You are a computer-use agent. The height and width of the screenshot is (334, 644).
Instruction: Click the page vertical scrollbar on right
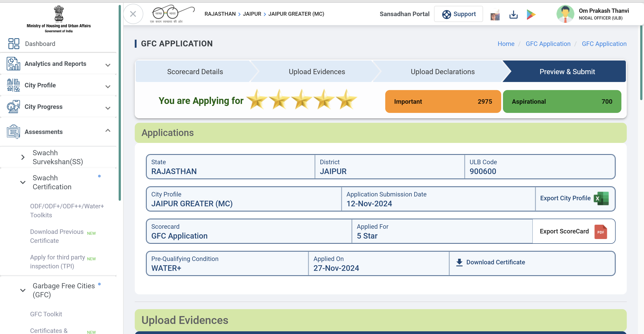coord(642,62)
